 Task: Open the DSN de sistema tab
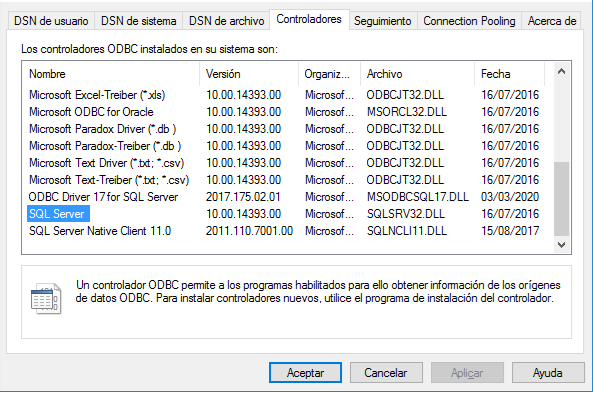[x=138, y=21]
